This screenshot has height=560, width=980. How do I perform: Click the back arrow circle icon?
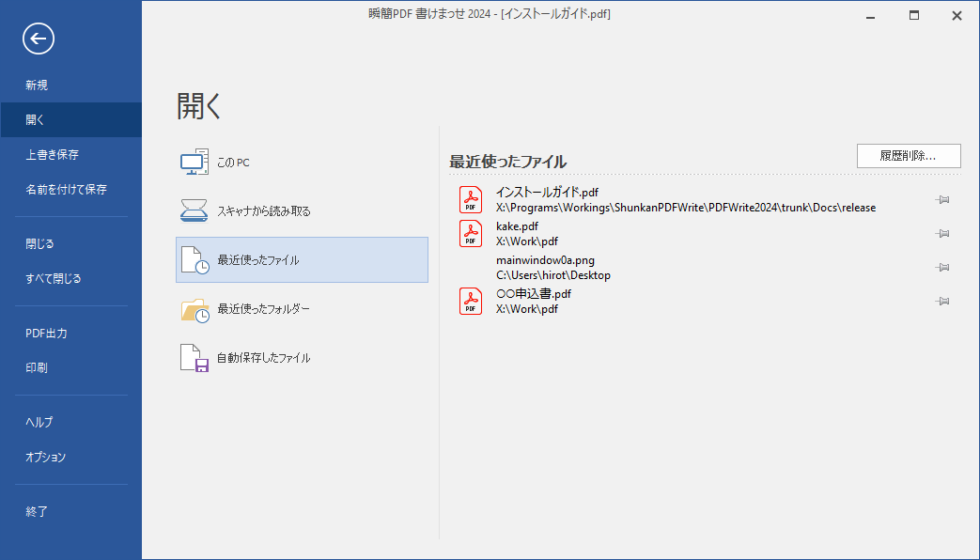tap(39, 39)
